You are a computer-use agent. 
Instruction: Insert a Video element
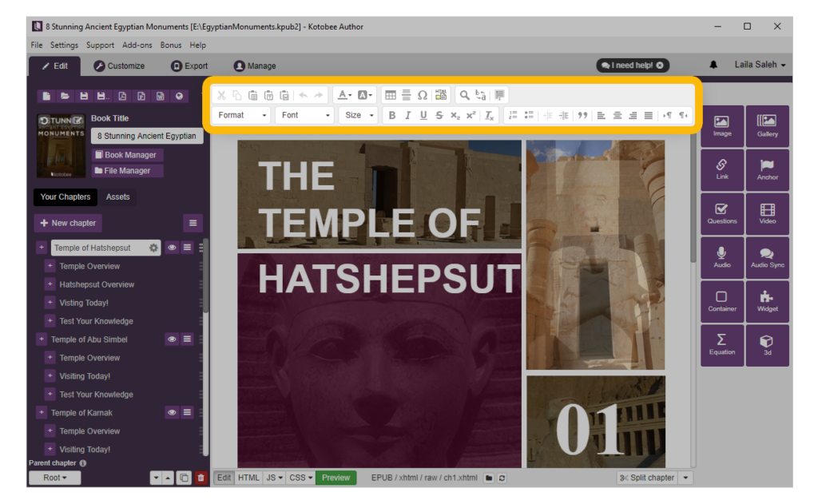click(768, 213)
